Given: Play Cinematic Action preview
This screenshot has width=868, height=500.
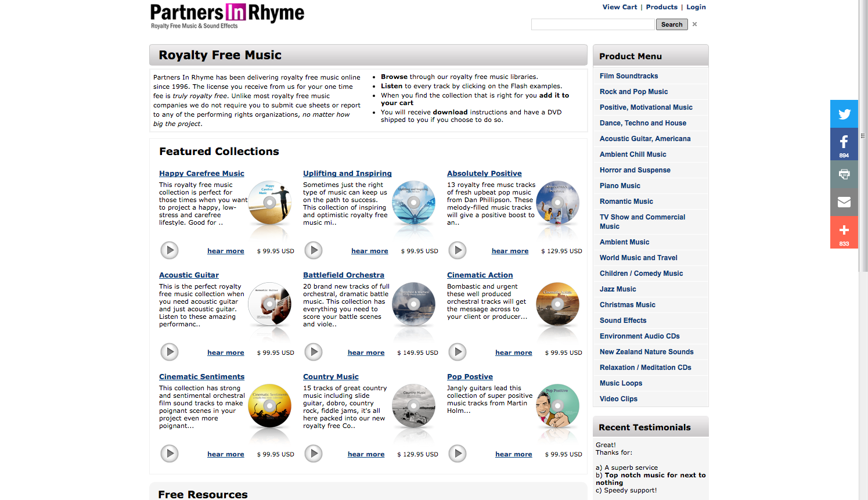Looking at the screenshot, I should click(x=458, y=352).
